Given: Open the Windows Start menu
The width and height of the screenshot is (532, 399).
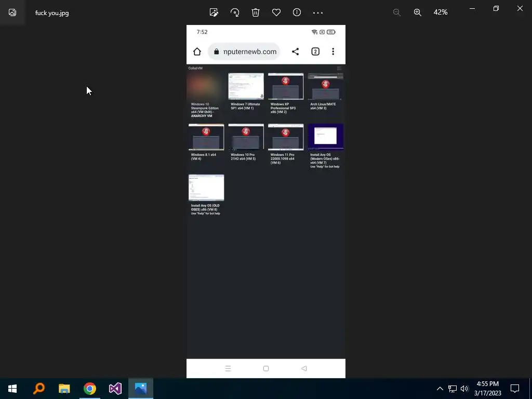Looking at the screenshot, I should 12,389.
